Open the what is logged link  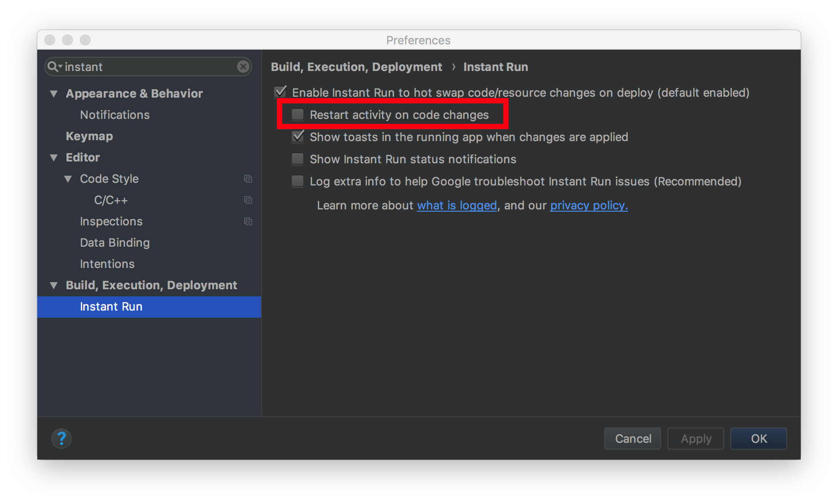pyautogui.click(x=457, y=205)
